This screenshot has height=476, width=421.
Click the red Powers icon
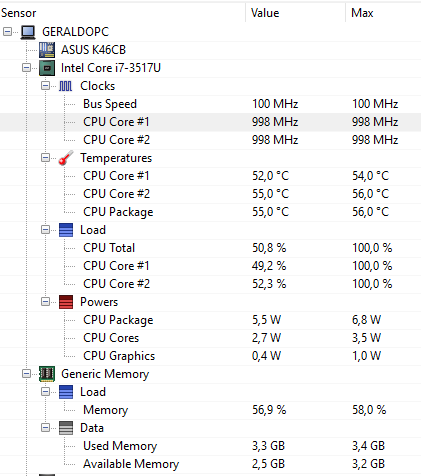(66, 302)
